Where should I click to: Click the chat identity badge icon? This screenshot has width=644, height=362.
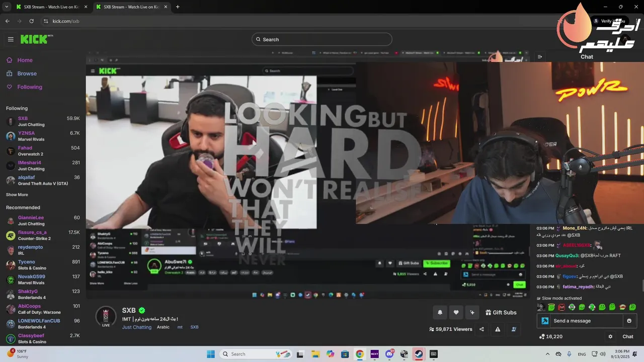544,321
